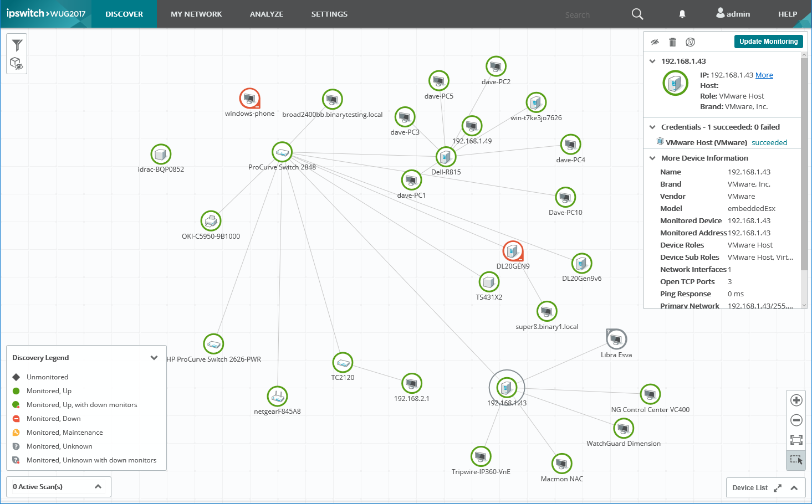Viewport: 812px width, 504px height.
Task: Expand Device List with chevron
Action: tap(794, 488)
